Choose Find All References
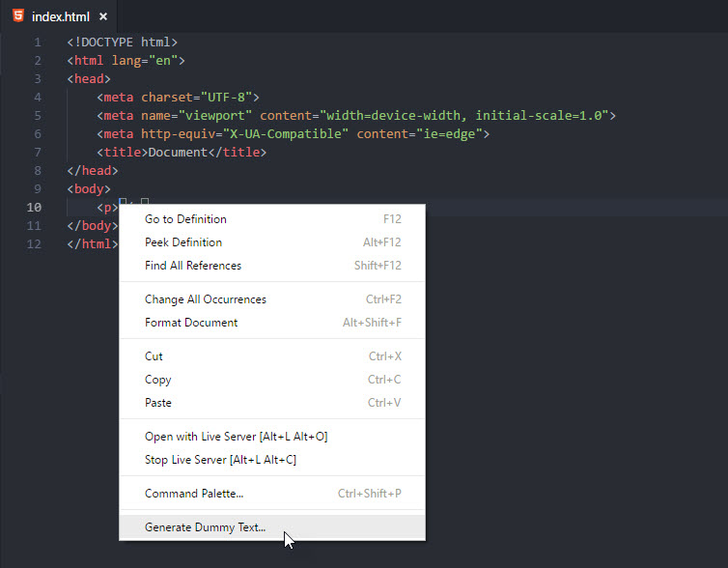The height and width of the screenshot is (568, 728). [272, 266]
